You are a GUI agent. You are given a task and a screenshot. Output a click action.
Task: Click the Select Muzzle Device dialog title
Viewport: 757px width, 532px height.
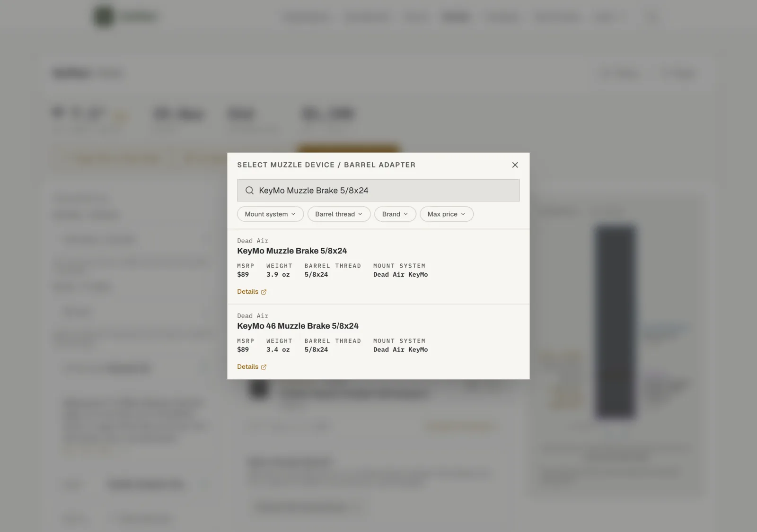[x=326, y=165]
